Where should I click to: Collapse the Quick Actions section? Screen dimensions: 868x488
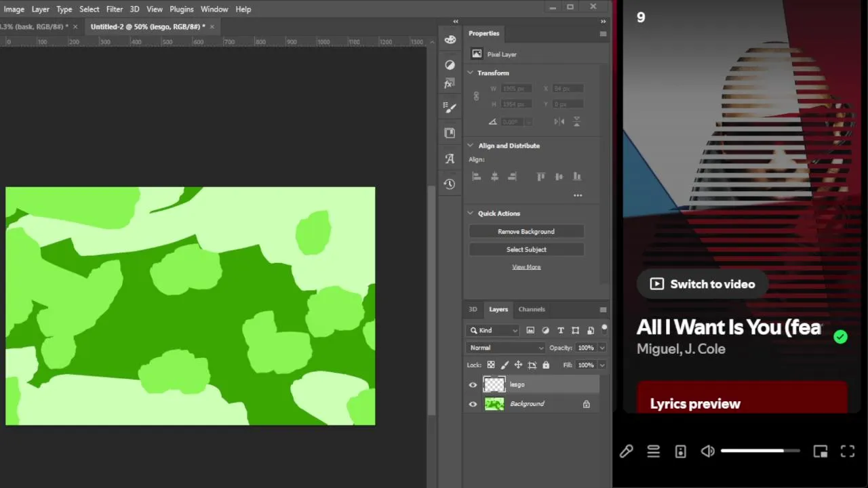point(470,213)
